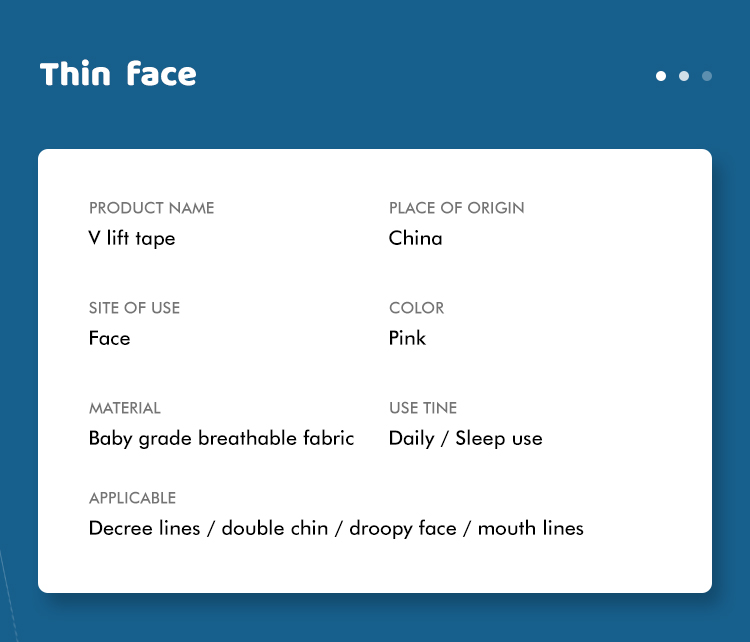This screenshot has height=642, width=750.
Task: Select "Baby grade breathable fabric" text
Action: pos(221,438)
